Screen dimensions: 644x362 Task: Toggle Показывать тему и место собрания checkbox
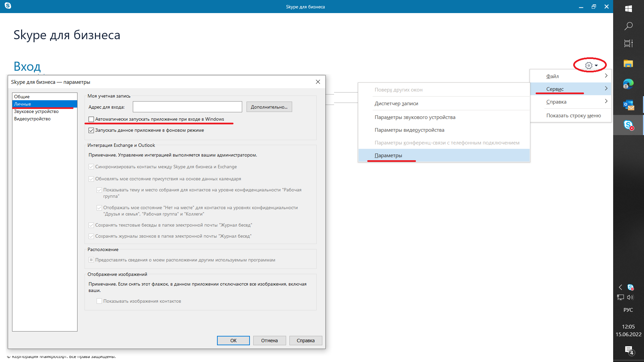[x=99, y=190]
